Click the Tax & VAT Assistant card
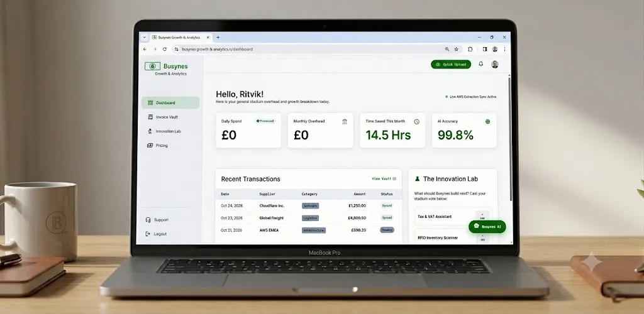644x314 pixels. 453,217
